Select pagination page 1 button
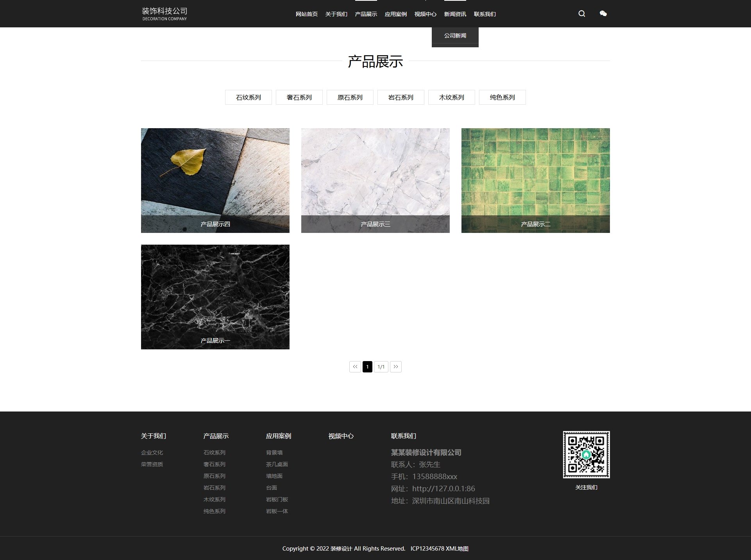The height and width of the screenshot is (560, 751). pyautogui.click(x=367, y=367)
